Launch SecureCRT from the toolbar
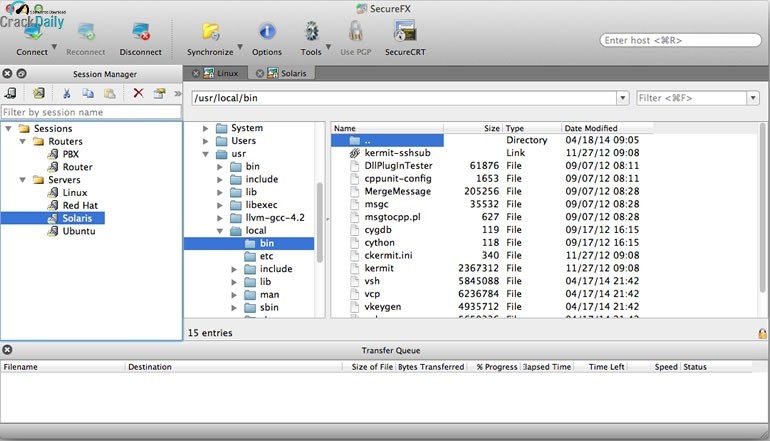The width and height of the screenshot is (770, 441). tap(405, 31)
